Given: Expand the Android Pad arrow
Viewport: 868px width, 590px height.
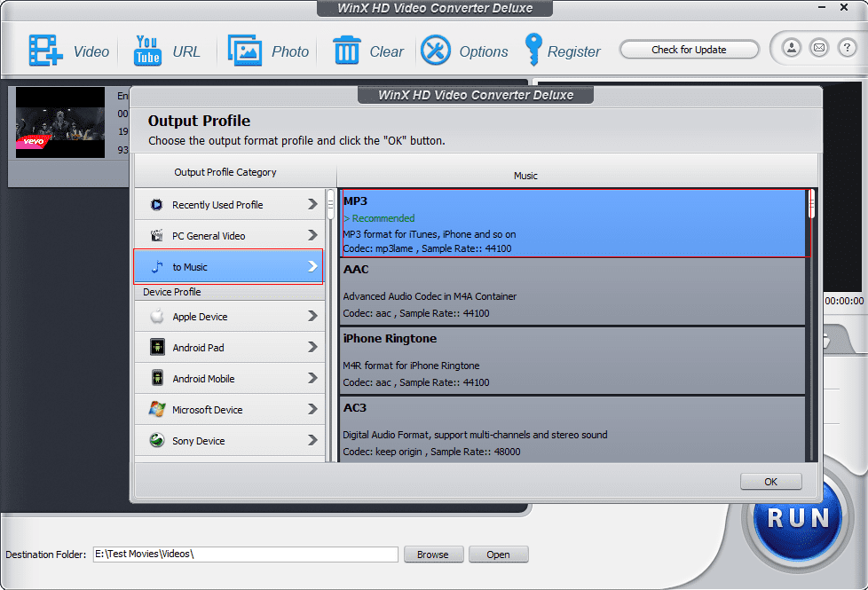Looking at the screenshot, I should [x=312, y=347].
